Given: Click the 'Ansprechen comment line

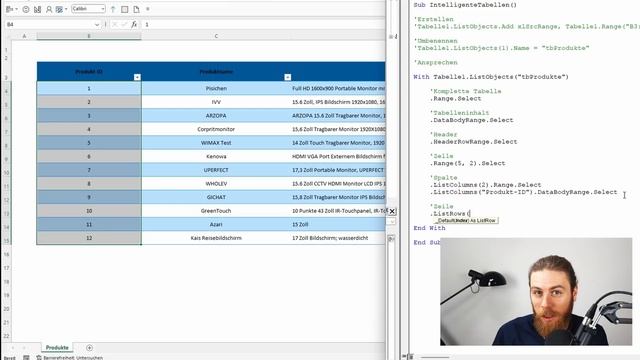Looking at the screenshot, I should (x=435, y=62).
